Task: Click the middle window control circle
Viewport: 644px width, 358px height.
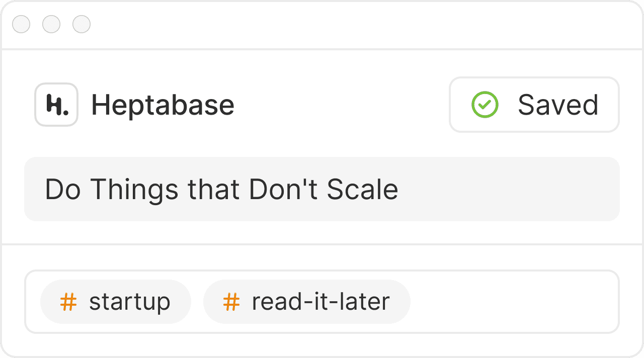Action: pos(51,24)
